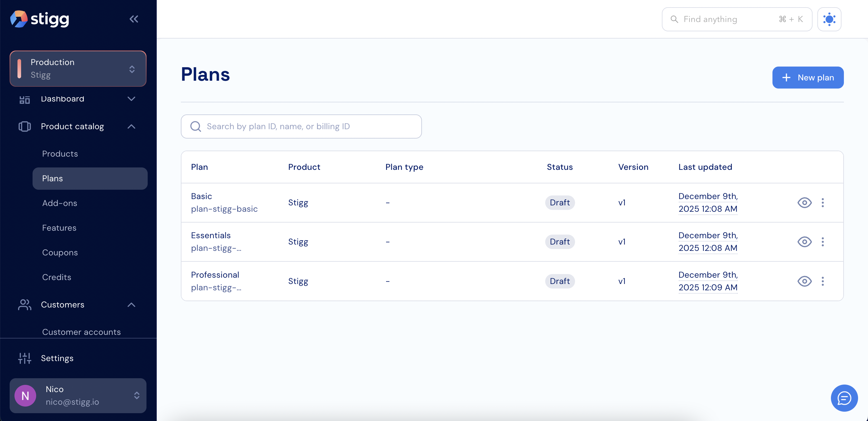This screenshot has width=868, height=421.
Task: Open the Essentials plan link
Action: pos(211,235)
